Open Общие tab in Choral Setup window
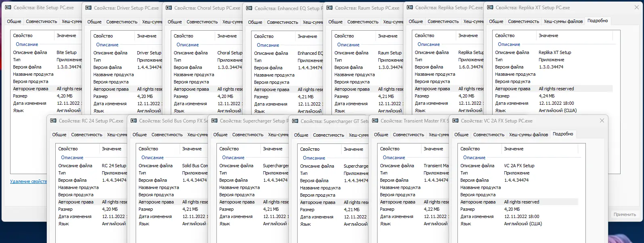644x243 pixels. point(175,22)
